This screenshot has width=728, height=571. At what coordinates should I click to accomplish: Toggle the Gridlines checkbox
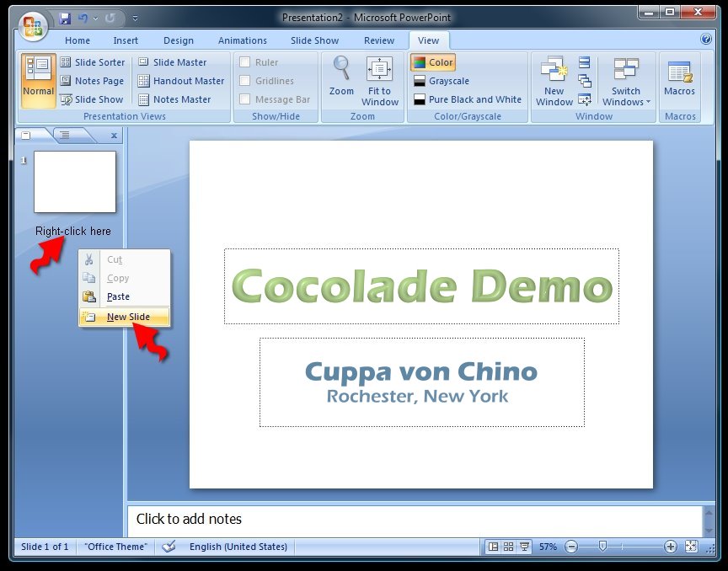[245, 81]
